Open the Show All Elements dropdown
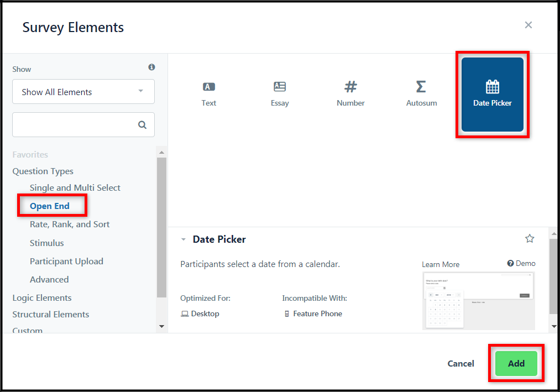560x392 pixels. 83,92
